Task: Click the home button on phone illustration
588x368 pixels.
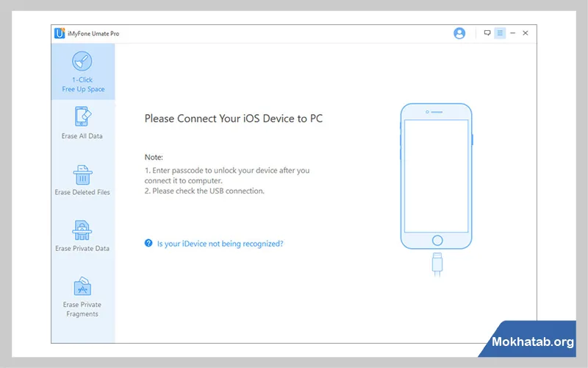Action: point(437,240)
